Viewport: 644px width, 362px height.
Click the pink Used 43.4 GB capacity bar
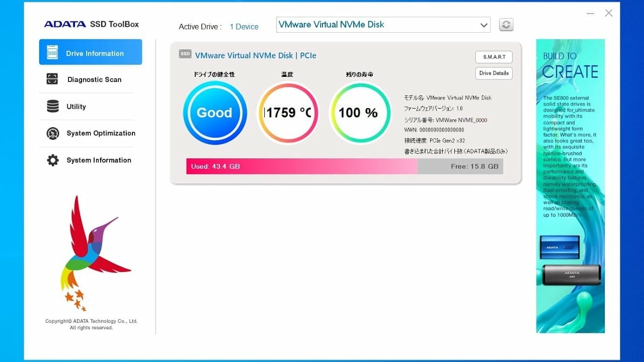[302, 166]
